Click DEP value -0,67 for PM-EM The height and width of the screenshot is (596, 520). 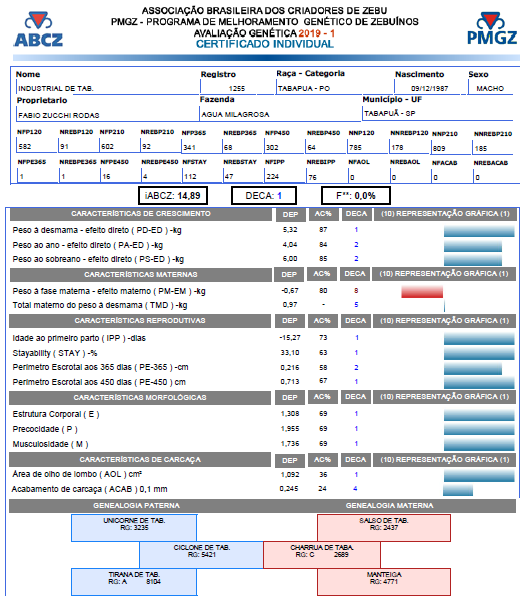(290, 290)
